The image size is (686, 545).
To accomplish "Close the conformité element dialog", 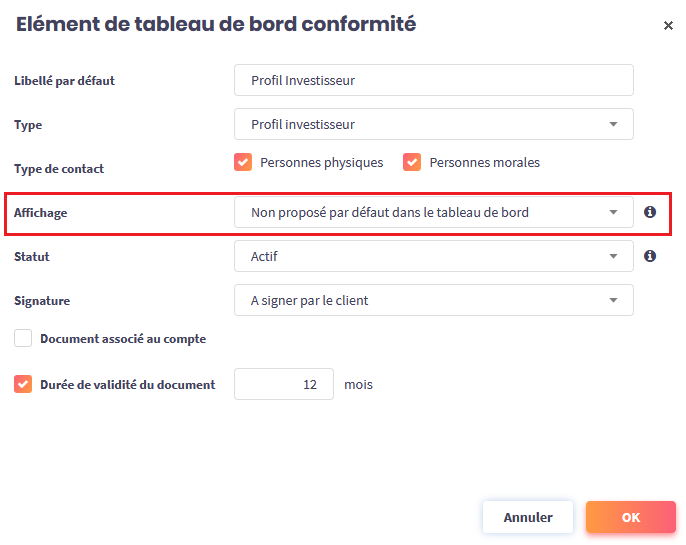I will 668,26.
